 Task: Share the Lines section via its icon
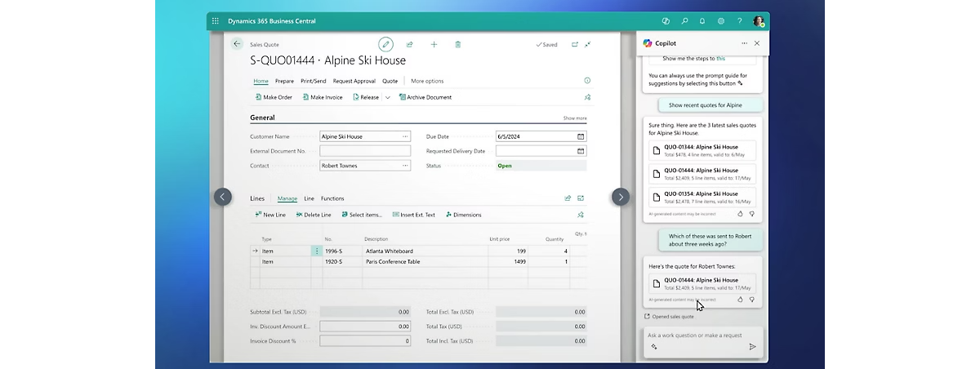568,198
